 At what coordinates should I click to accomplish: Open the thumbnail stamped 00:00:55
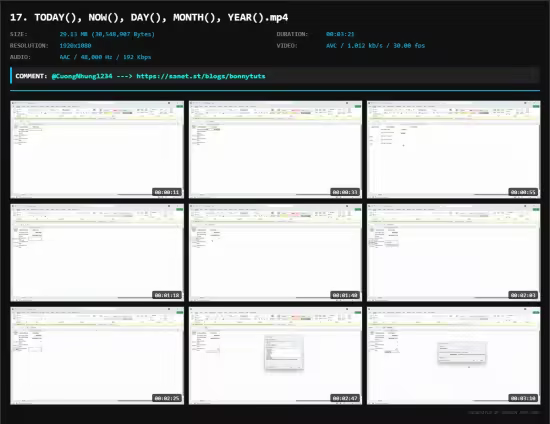point(454,149)
